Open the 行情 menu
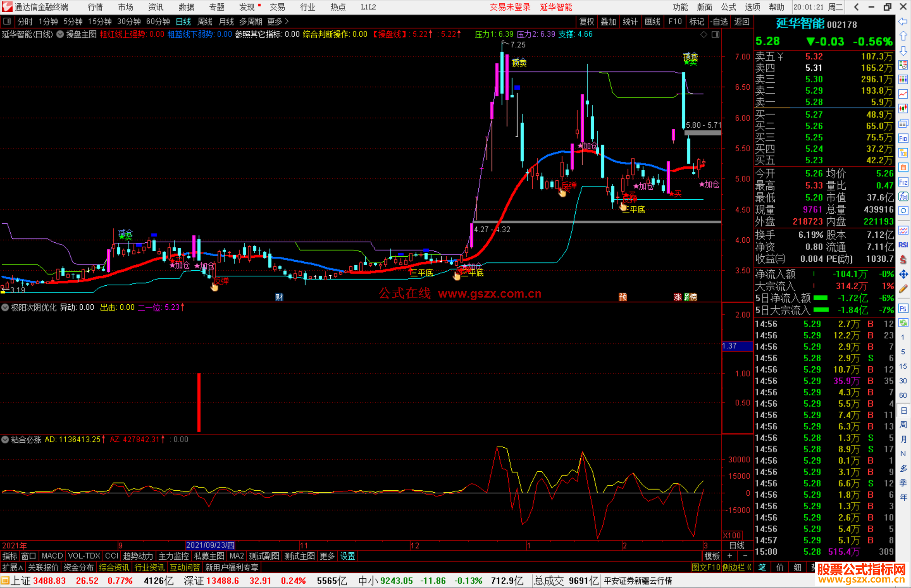 click(95, 7)
